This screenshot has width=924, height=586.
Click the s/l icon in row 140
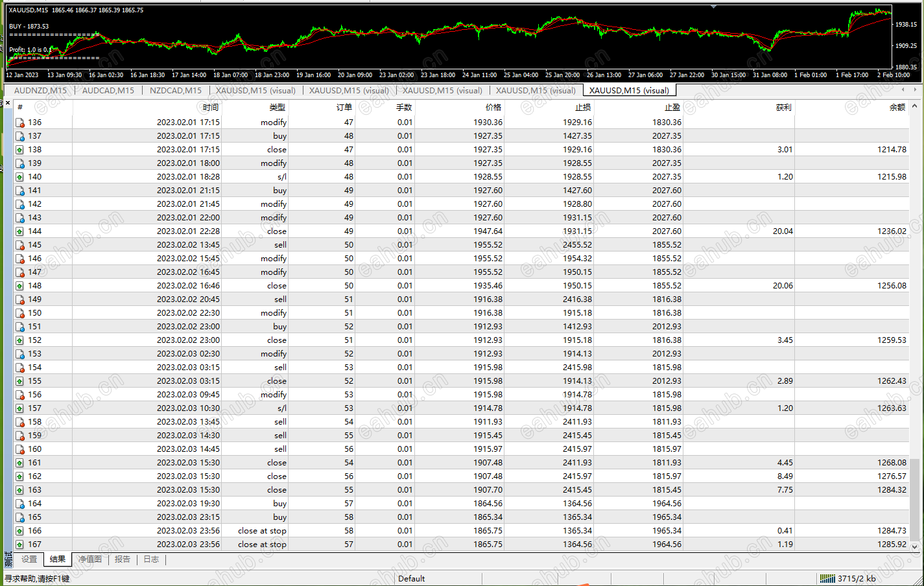[x=19, y=177]
